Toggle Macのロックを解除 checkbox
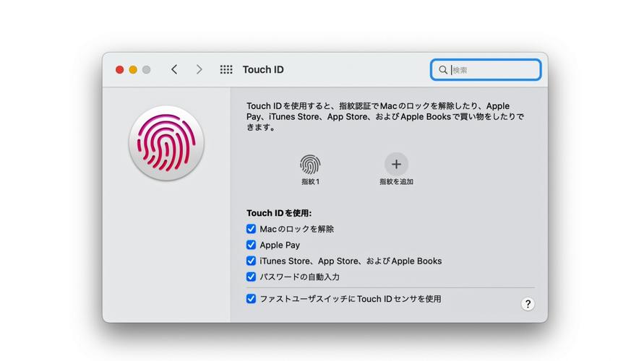Screen dimensions: 644x361 [251, 229]
